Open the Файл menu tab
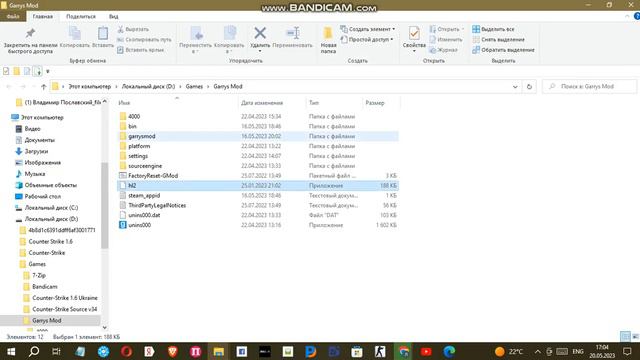 point(13,16)
